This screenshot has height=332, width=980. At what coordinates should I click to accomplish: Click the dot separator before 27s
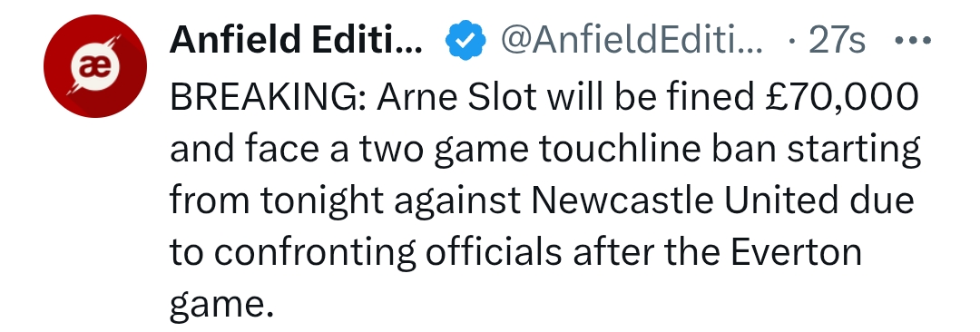(x=792, y=43)
